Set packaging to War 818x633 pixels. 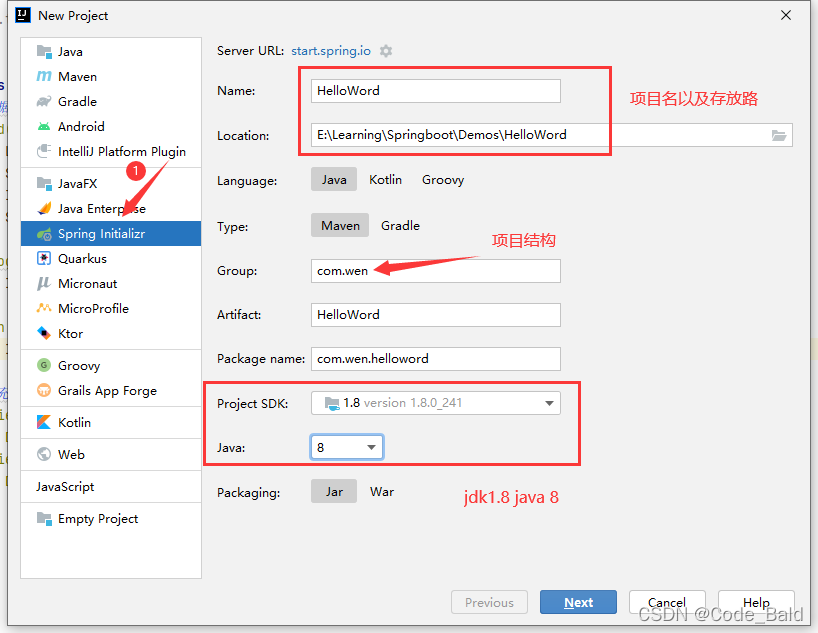(x=382, y=492)
